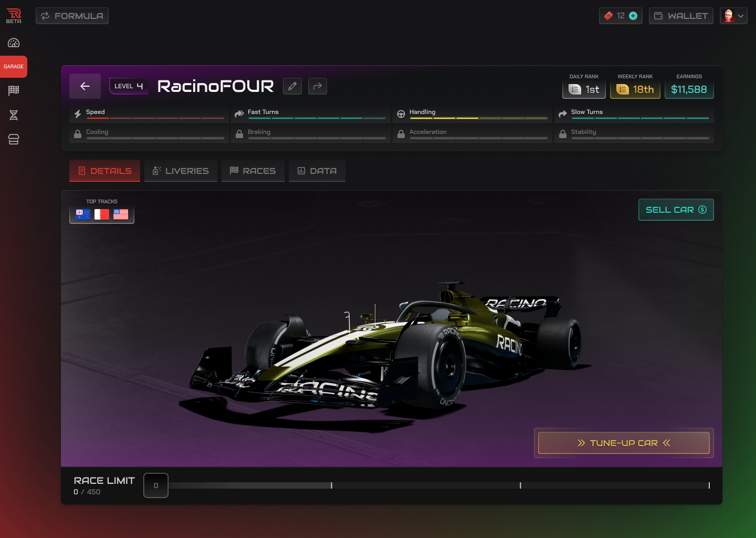
Task: Click the plus icon to add tickets
Action: [633, 16]
